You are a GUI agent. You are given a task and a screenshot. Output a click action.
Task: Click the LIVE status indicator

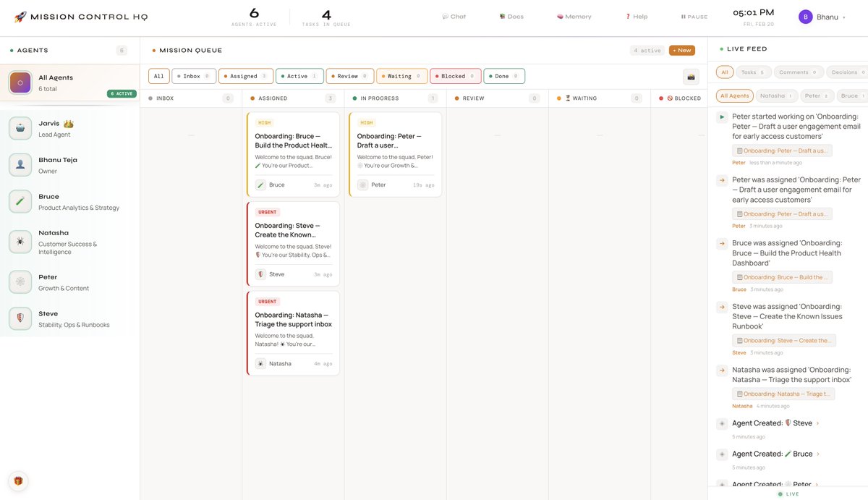[788, 494]
